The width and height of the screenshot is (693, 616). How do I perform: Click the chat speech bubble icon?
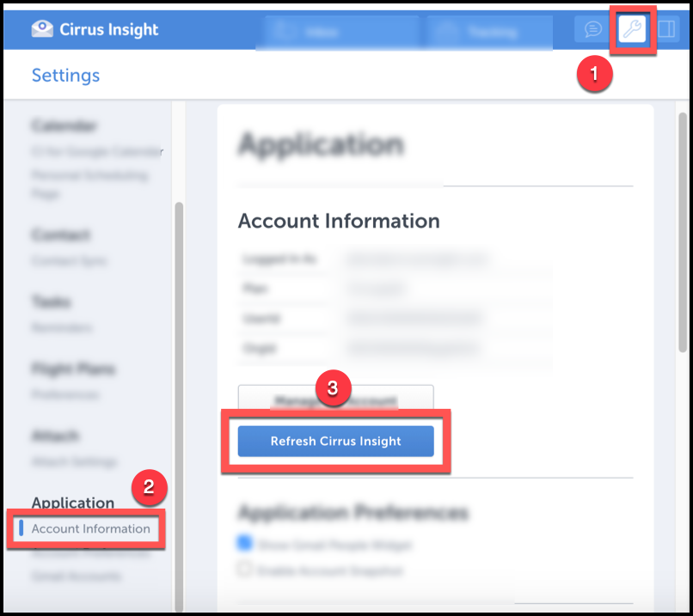coord(592,29)
